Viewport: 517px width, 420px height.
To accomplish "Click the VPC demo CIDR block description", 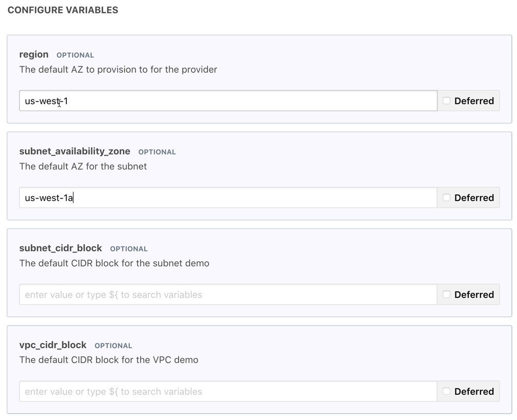I will [x=109, y=359].
